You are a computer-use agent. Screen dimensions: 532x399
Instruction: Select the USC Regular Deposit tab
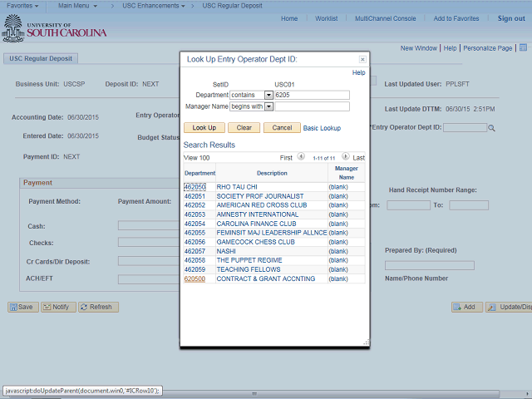pyautogui.click(x=40, y=59)
